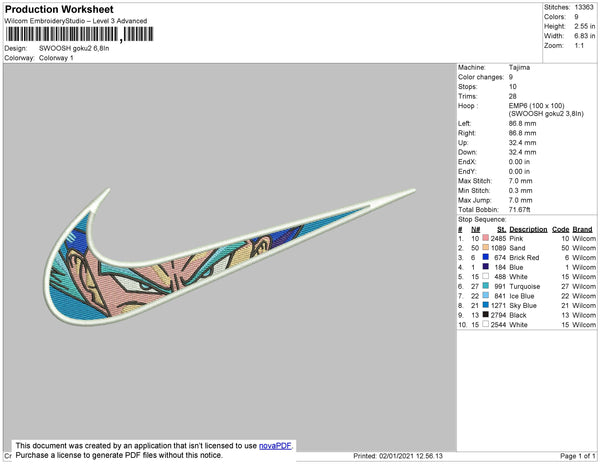Pick the Sky Blue color swatch
Screen dimensions: 600x464
click(486, 305)
